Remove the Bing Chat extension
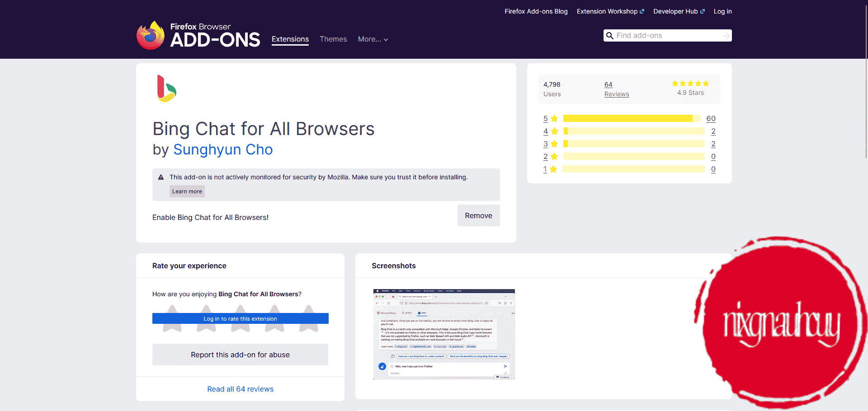Viewport: 868px width, 411px height. (478, 216)
